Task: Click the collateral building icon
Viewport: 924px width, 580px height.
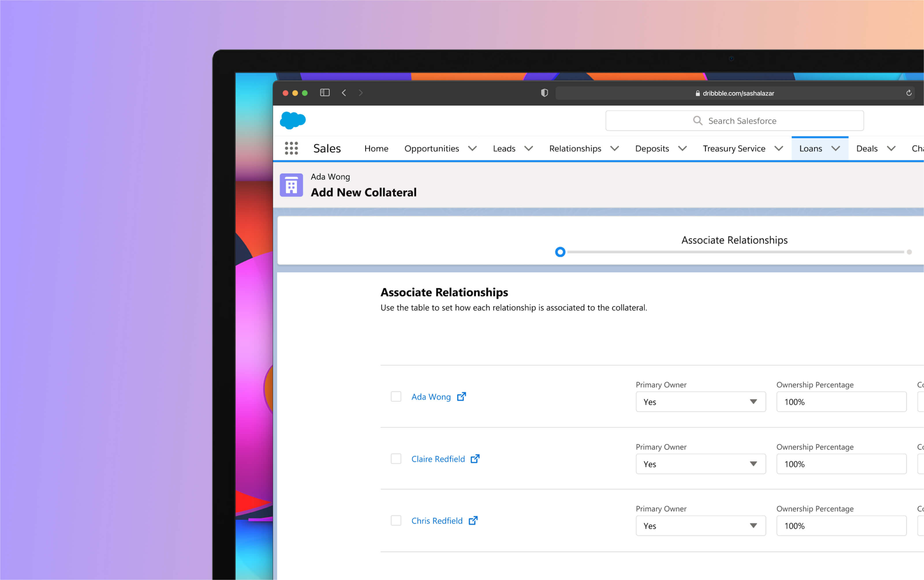Action: tap(291, 185)
